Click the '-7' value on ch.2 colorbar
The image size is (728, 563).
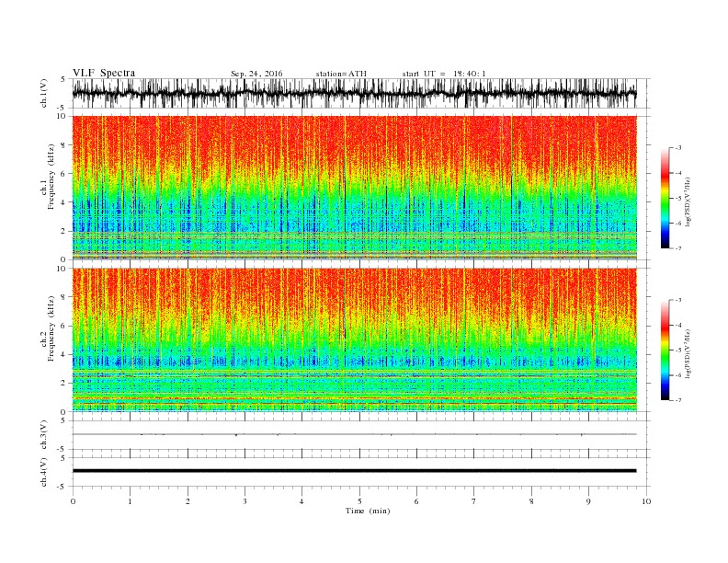coord(678,400)
